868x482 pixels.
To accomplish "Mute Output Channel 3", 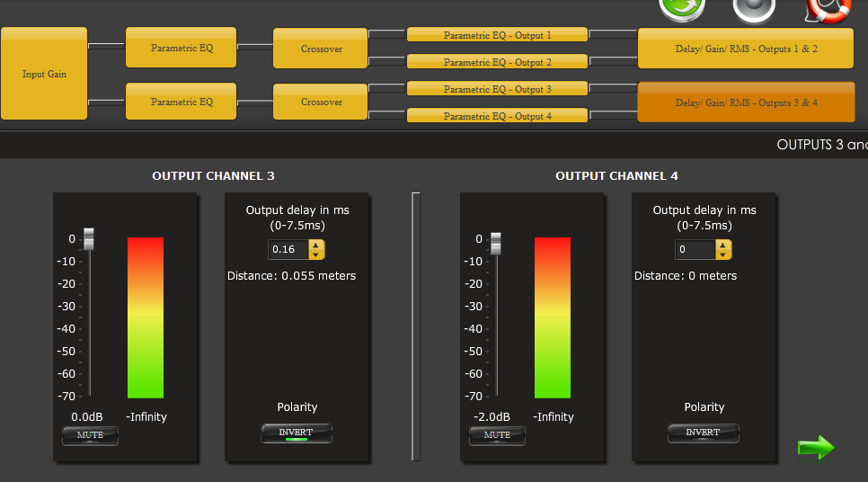I will [90, 435].
